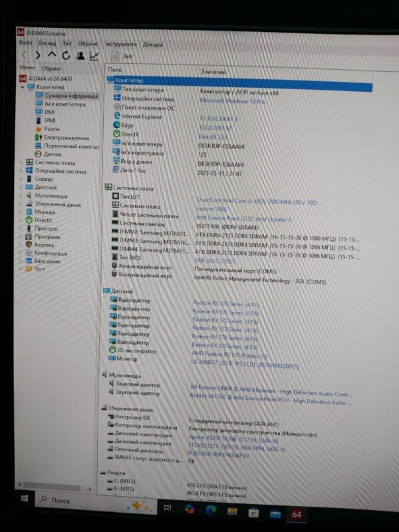This screenshot has height=532, width=399.
Task: Click the Поиск taskbar search box
Action: click(95, 502)
